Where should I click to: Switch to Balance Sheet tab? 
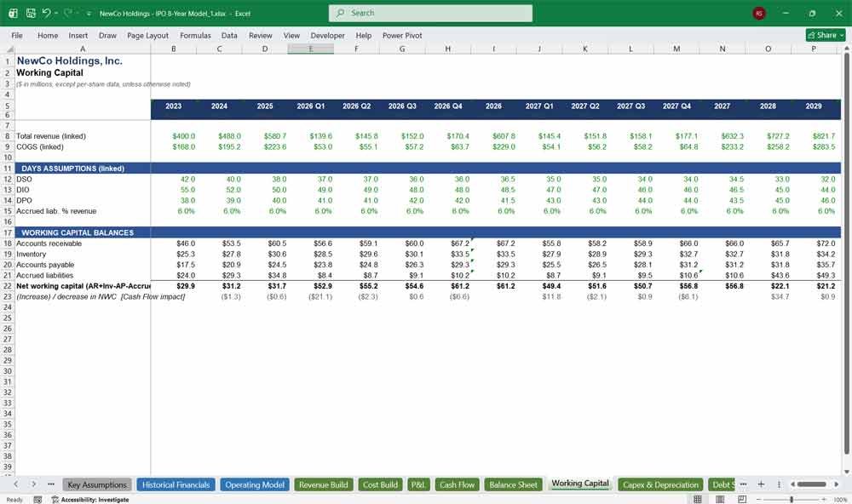tap(514, 484)
